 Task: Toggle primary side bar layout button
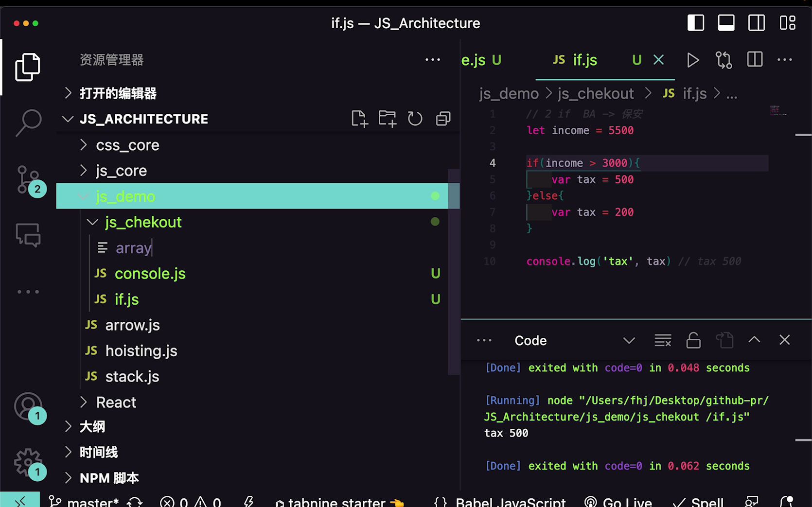point(696,23)
